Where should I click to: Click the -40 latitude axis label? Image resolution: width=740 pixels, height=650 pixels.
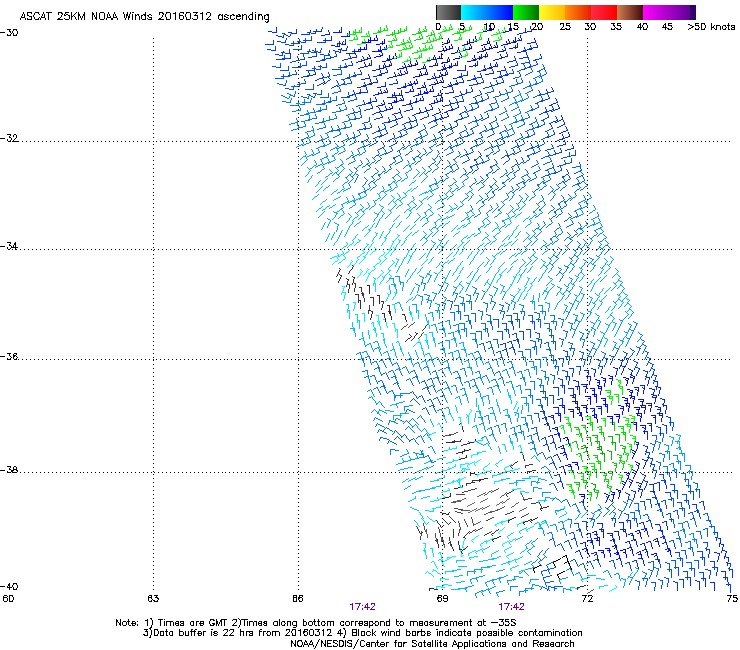point(9,586)
